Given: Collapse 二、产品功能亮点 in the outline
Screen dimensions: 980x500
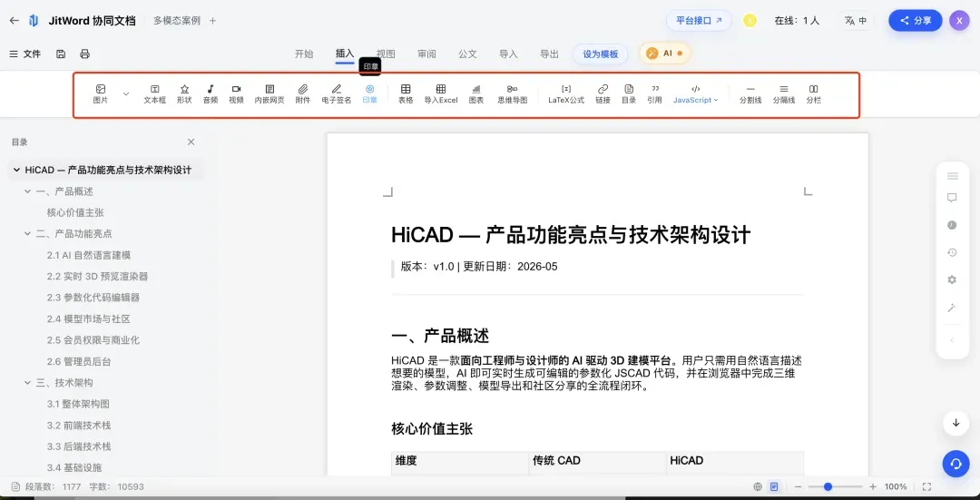Looking at the screenshot, I should [27, 234].
